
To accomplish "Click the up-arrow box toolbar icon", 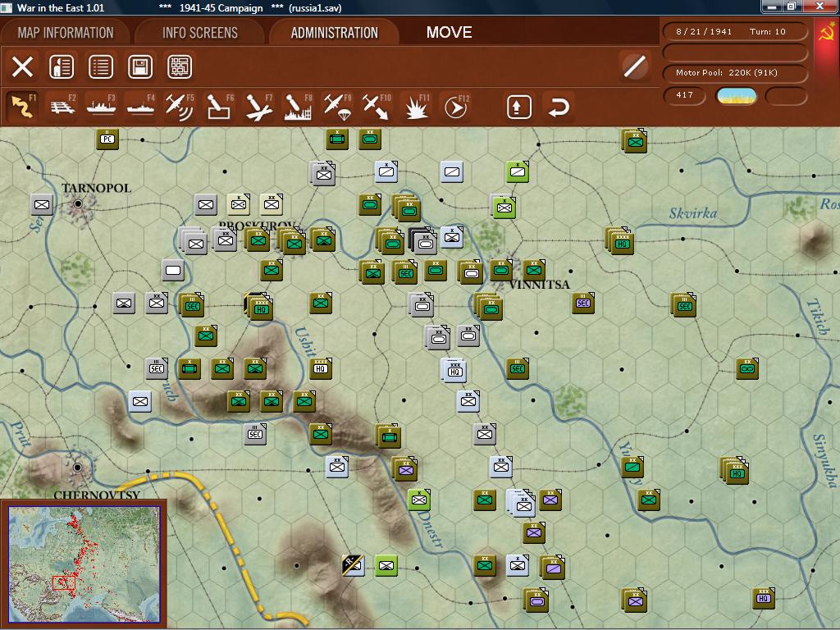I will pyautogui.click(x=518, y=107).
